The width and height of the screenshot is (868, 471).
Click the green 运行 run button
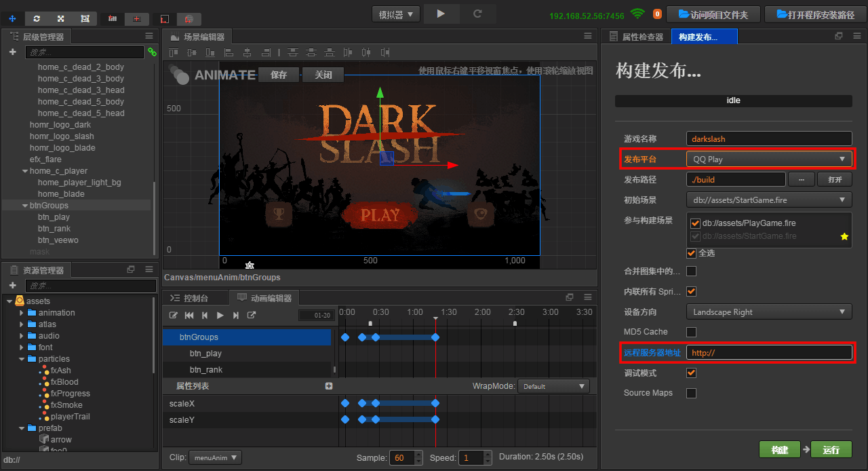pos(831,450)
